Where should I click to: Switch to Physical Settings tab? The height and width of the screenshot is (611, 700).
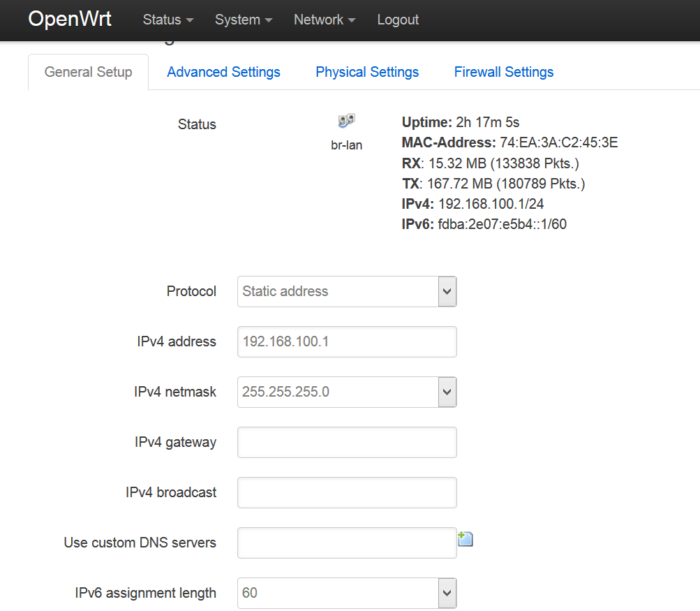367,72
